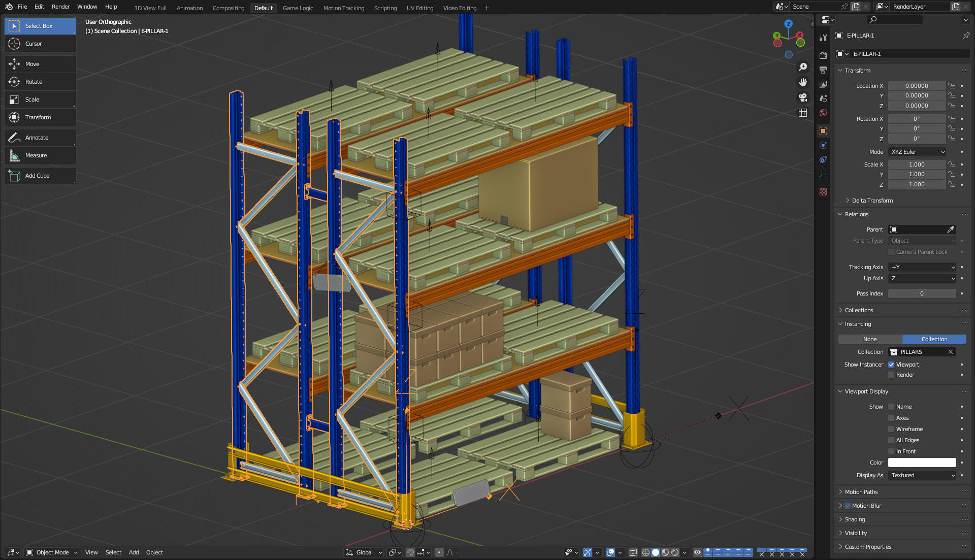
Task: Enable Show Name checkbox
Action: pyautogui.click(x=891, y=407)
